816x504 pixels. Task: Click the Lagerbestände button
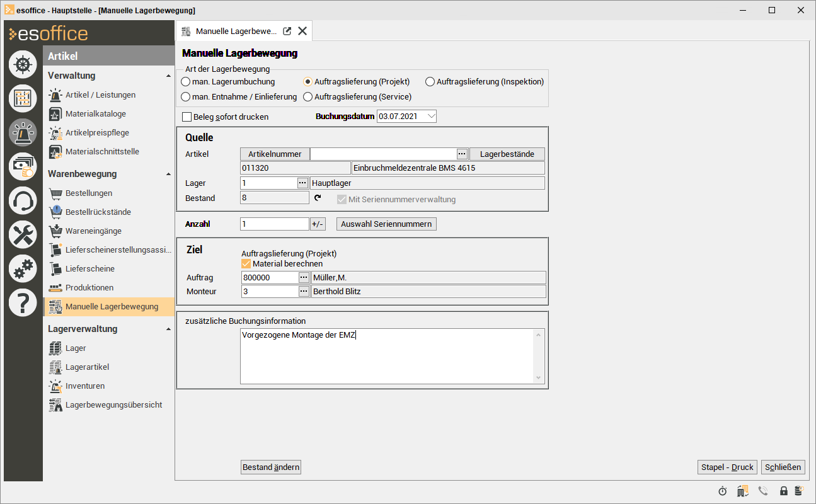pyautogui.click(x=507, y=154)
